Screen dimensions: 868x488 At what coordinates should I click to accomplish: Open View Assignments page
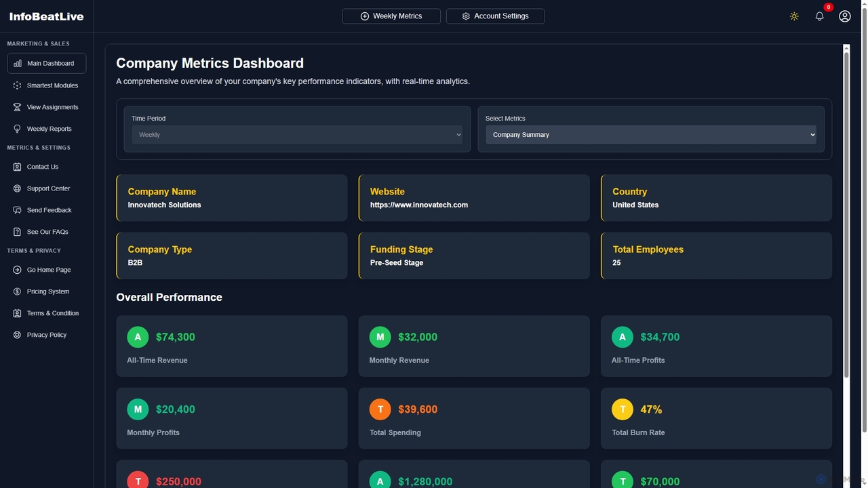coord(47,107)
